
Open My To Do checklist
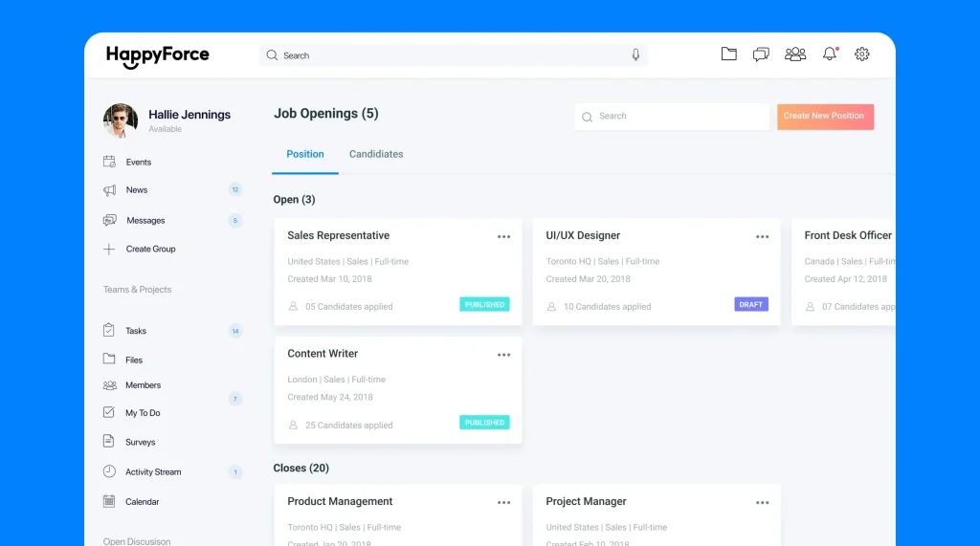coord(143,413)
